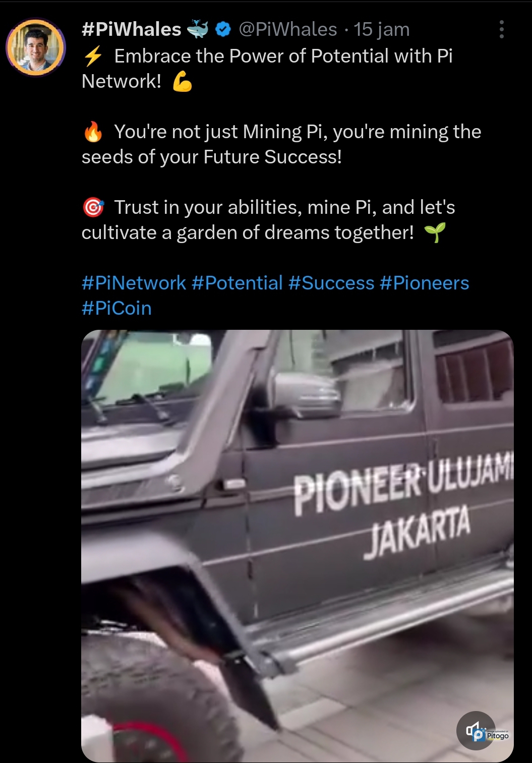
Task: Open the #Potential hashtag
Action: coord(238,283)
